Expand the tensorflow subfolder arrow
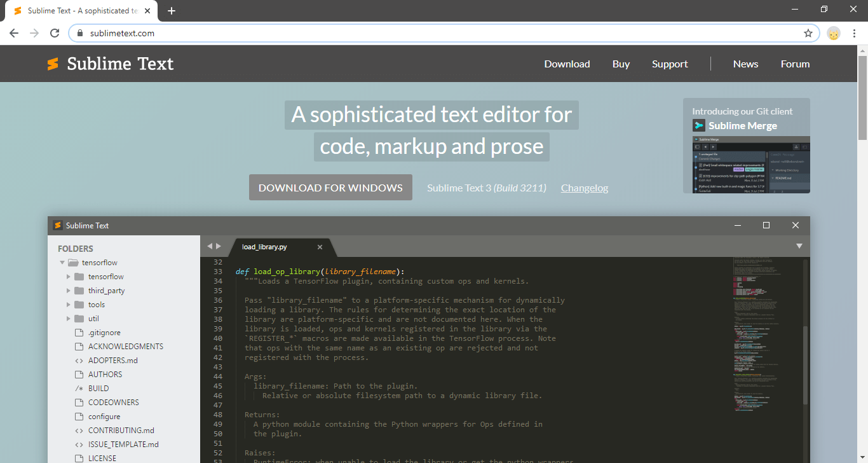Viewport: 868px width, 463px height. coord(69,277)
